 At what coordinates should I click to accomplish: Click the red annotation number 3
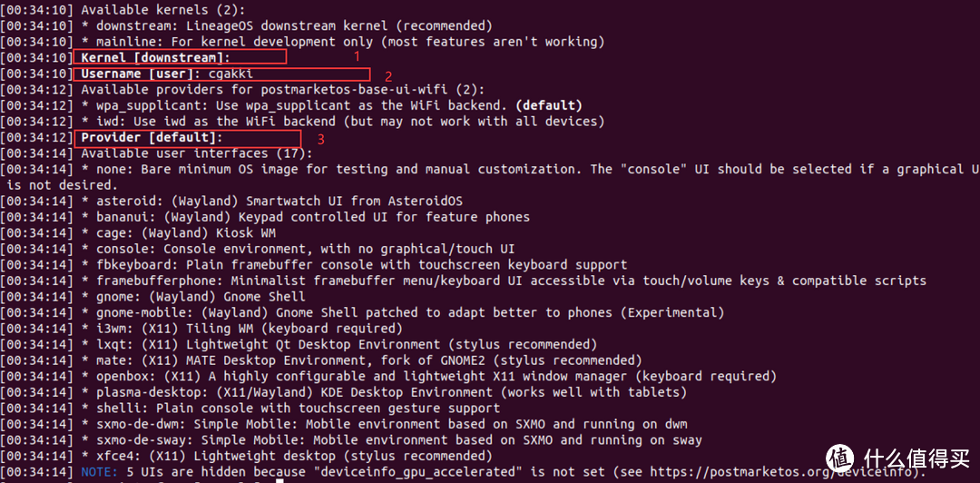click(321, 140)
